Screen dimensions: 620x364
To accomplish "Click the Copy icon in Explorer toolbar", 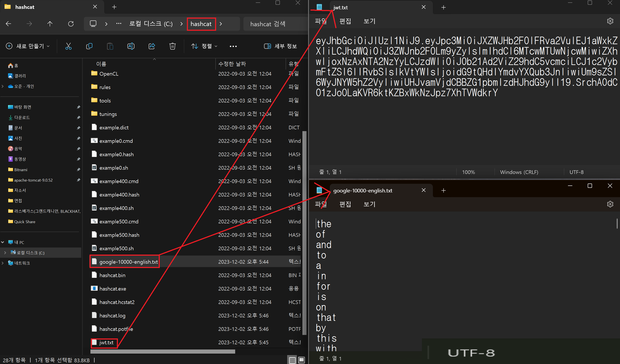I will 89,46.
